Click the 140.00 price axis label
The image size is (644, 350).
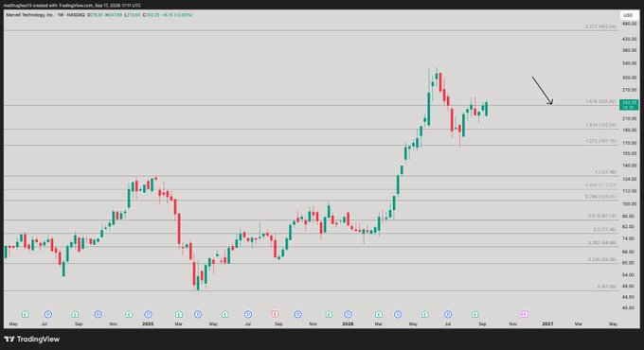point(629,166)
